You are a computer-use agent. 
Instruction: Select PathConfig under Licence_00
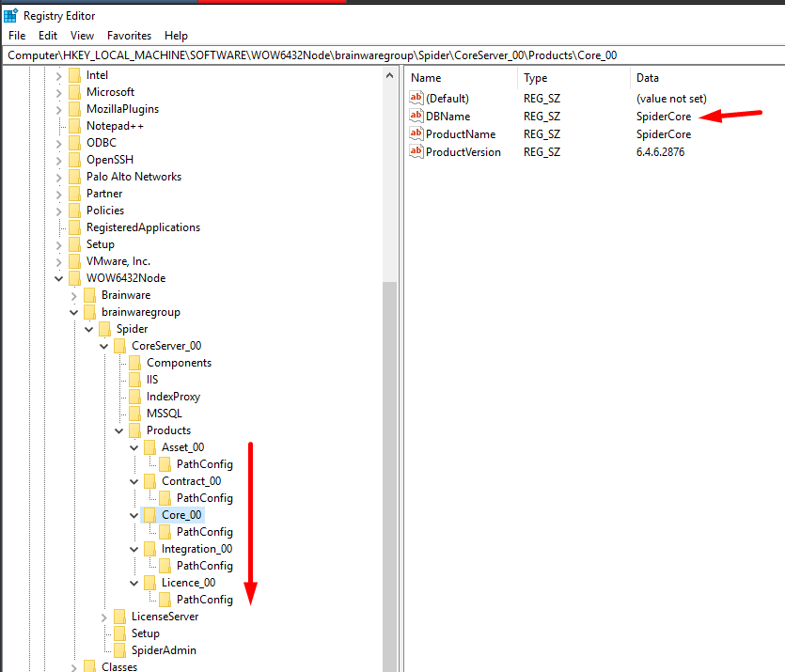(204, 600)
